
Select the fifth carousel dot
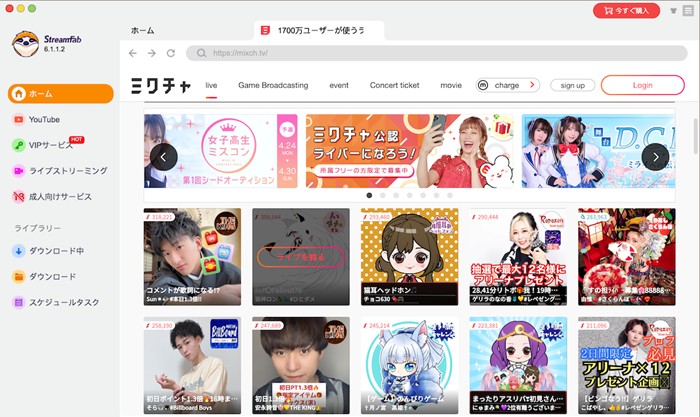pyautogui.click(x=423, y=195)
